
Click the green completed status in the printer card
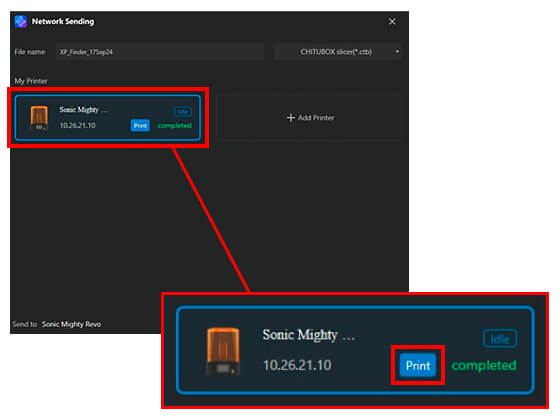tap(174, 125)
